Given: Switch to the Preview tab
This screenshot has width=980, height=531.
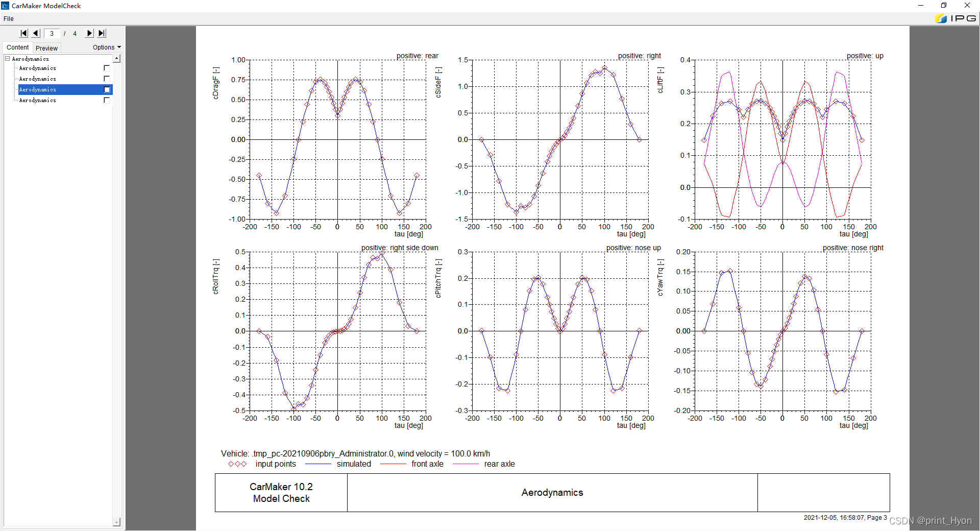Looking at the screenshot, I should [x=46, y=48].
